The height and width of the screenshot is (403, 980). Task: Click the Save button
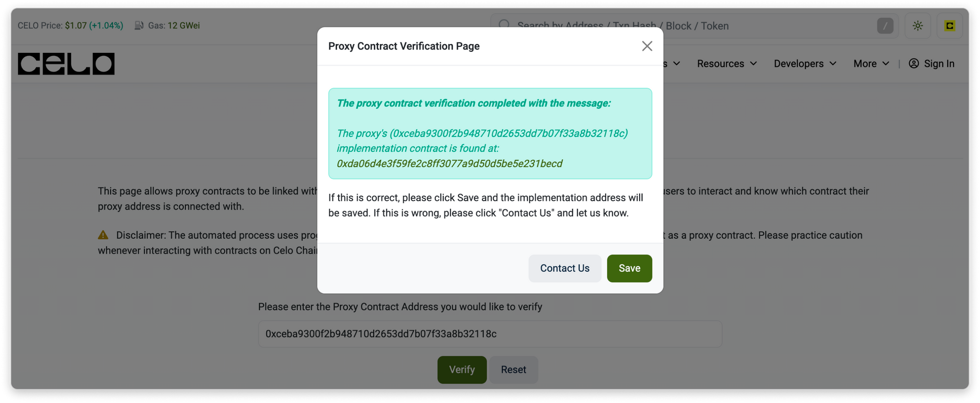629,268
